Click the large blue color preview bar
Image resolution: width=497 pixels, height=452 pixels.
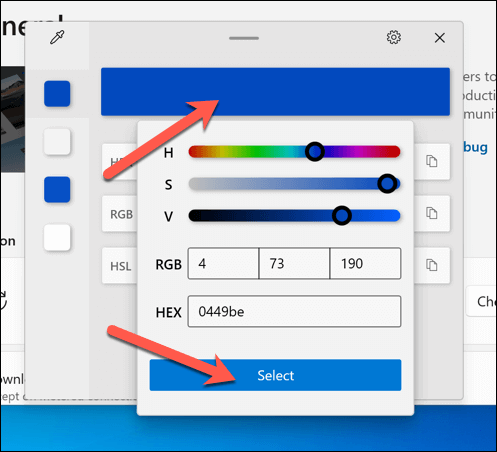275,92
